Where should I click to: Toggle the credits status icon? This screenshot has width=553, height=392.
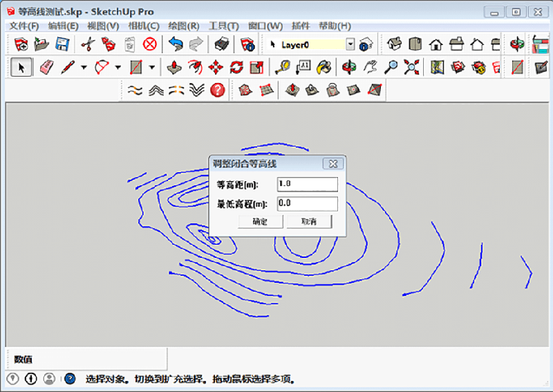coord(30,379)
